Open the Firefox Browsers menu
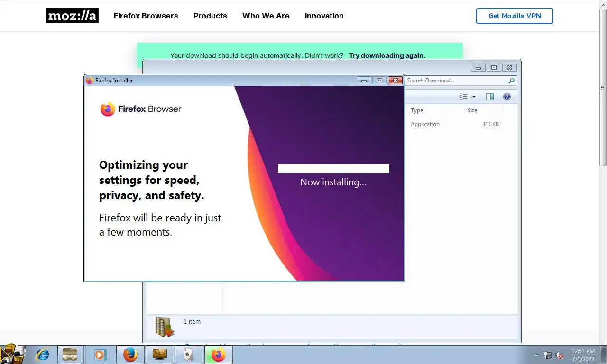The width and height of the screenshot is (607, 364). click(x=146, y=16)
